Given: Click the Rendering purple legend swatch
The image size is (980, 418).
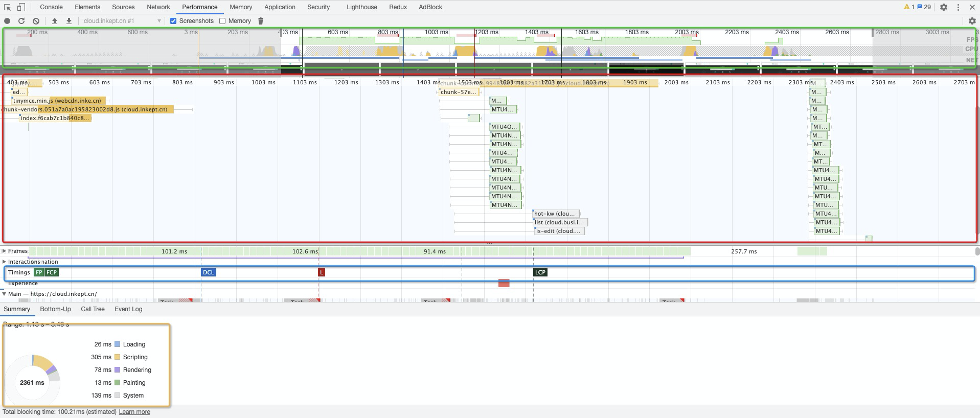Looking at the screenshot, I should (118, 370).
